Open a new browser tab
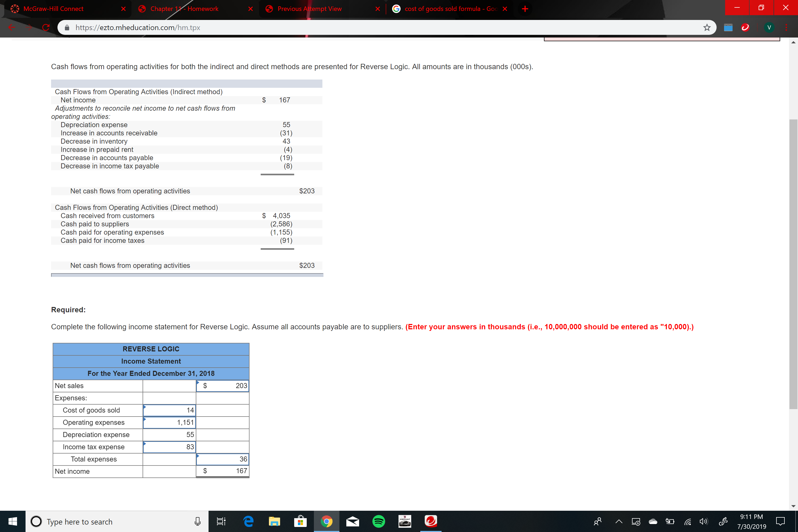 tap(525, 9)
